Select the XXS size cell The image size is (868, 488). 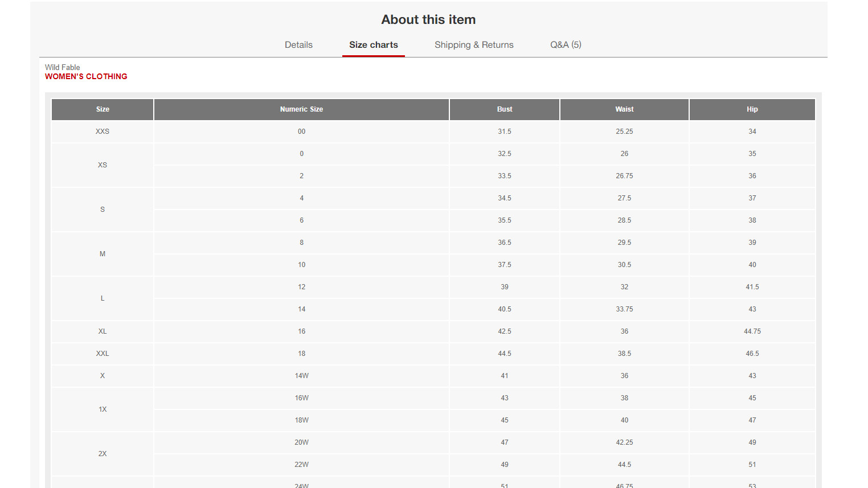coord(103,132)
